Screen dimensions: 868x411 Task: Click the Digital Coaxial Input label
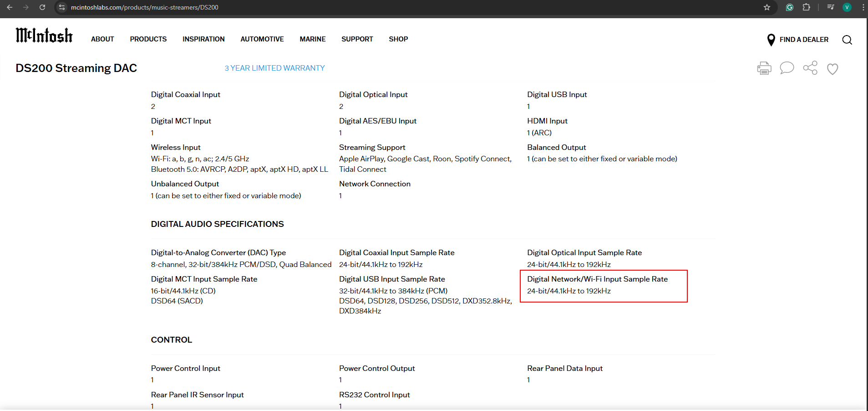(x=186, y=94)
